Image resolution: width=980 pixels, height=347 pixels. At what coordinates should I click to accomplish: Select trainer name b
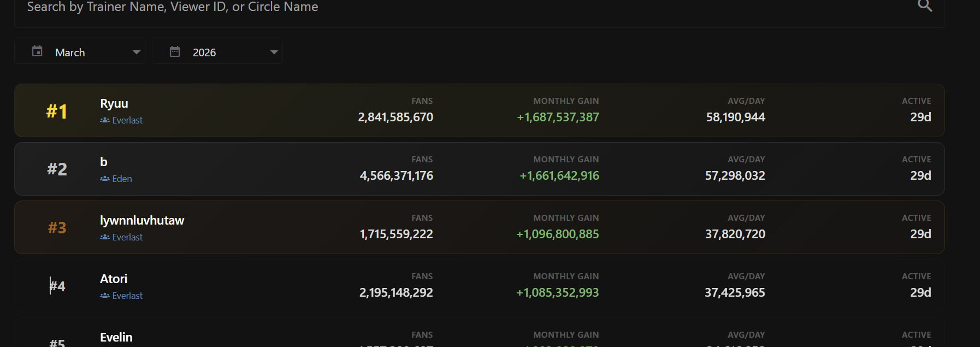(104, 162)
